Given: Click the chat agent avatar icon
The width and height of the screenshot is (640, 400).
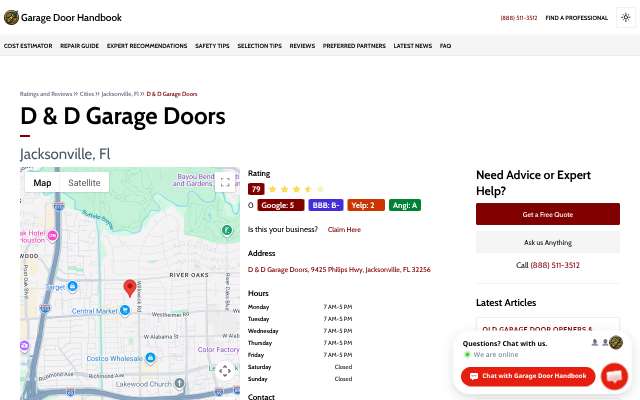Looking at the screenshot, I should (616, 342).
